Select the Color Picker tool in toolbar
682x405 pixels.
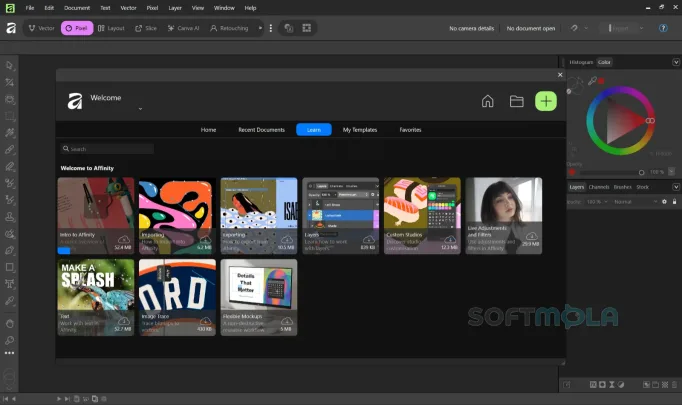click(10, 301)
